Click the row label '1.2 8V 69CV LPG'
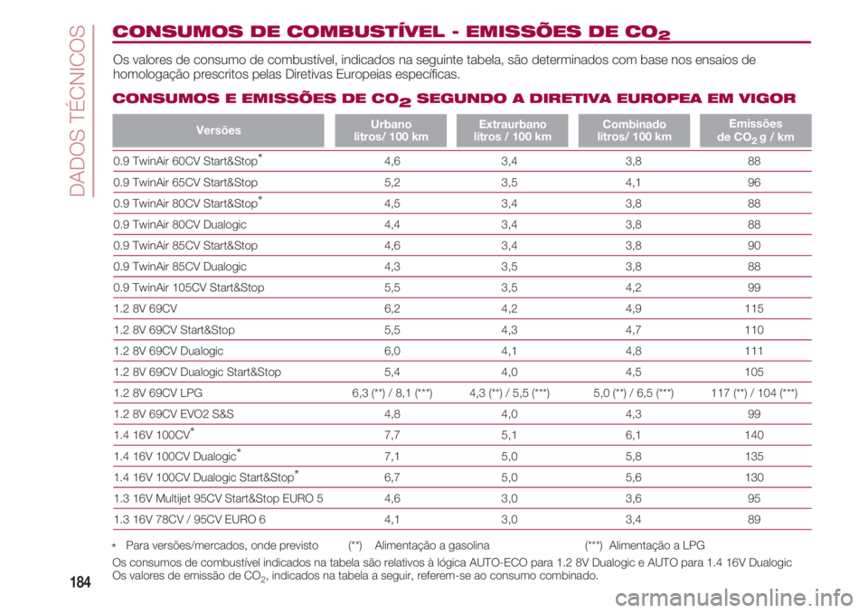The height and width of the screenshot is (613, 868). point(157,392)
